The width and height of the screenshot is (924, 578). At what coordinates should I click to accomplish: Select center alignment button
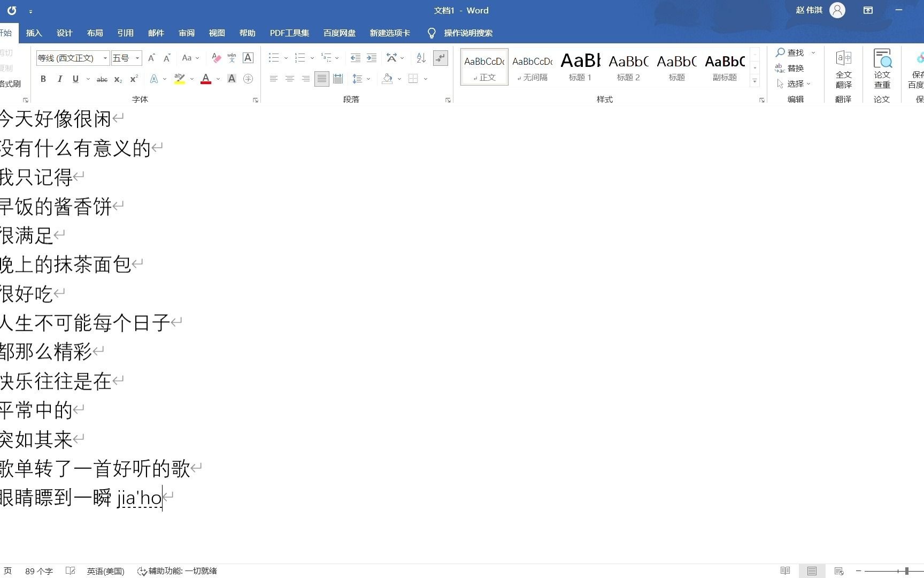[289, 79]
